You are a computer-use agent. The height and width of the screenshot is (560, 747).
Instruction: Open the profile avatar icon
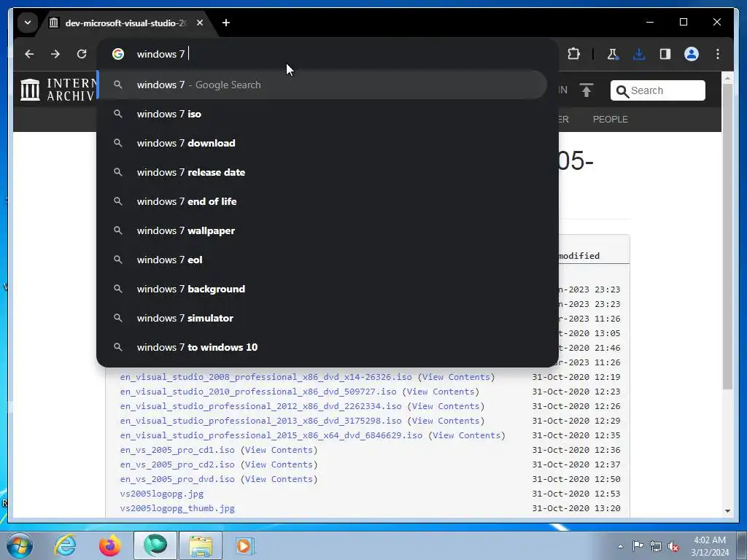click(x=692, y=54)
